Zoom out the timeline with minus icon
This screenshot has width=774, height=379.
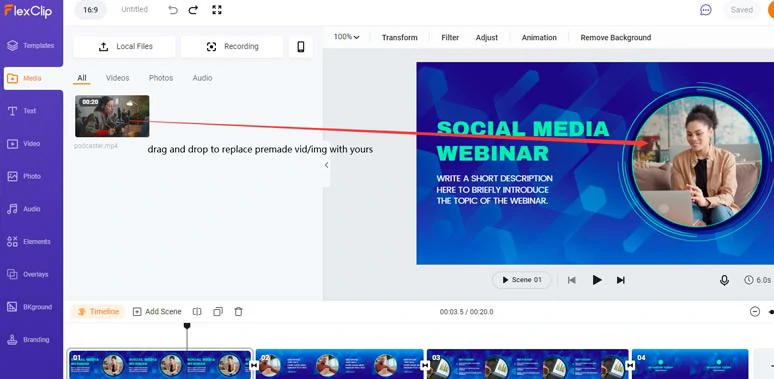click(755, 311)
